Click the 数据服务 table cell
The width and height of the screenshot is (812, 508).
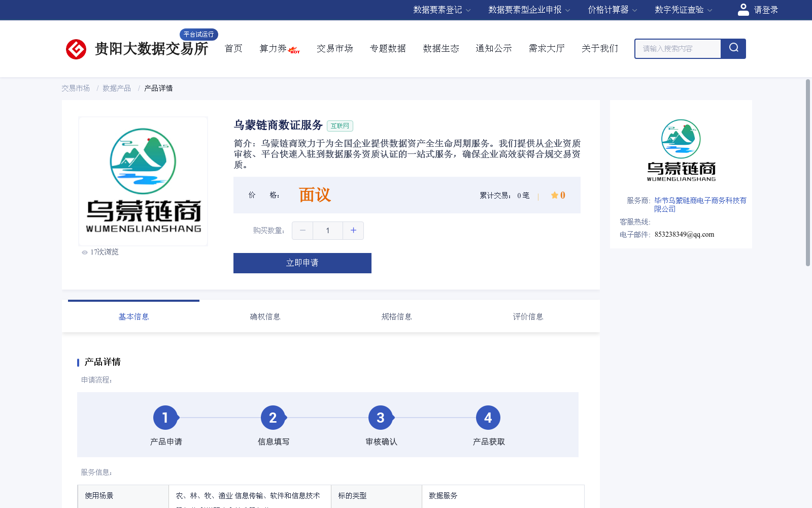pos(503,496)
